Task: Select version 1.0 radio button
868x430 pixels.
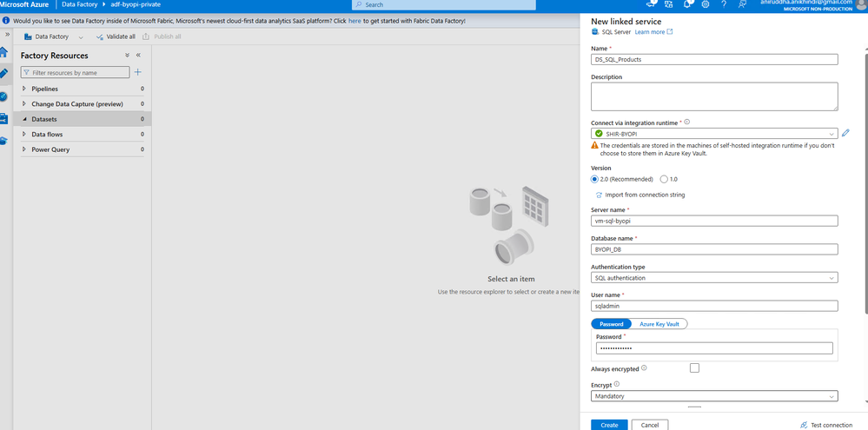Action: pos(665,179)
